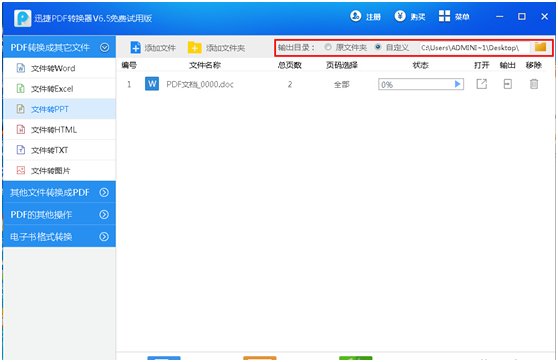
Task: Click the Word file type icon of PDF文档_0000.doc
Action: point(152,84)
